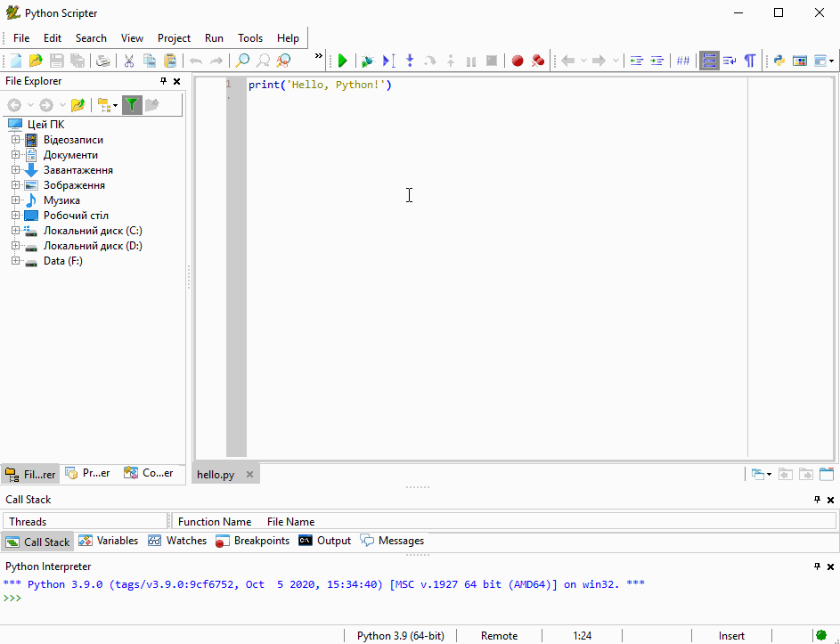Image resolution: width=840 pixels, height=644 pixels.
Task: Clear all breakpoints using the crossed red icon
Action: (x=538, y=61)
